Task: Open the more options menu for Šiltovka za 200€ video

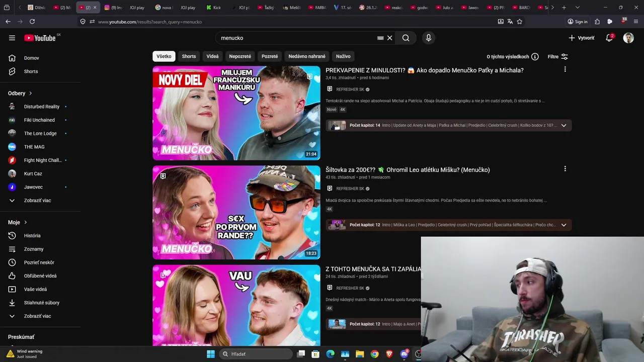Action: (x=565, y=169)
